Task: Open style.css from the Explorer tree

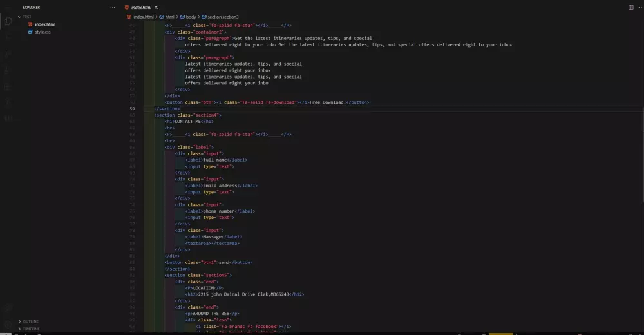Action: pos(43,32)
